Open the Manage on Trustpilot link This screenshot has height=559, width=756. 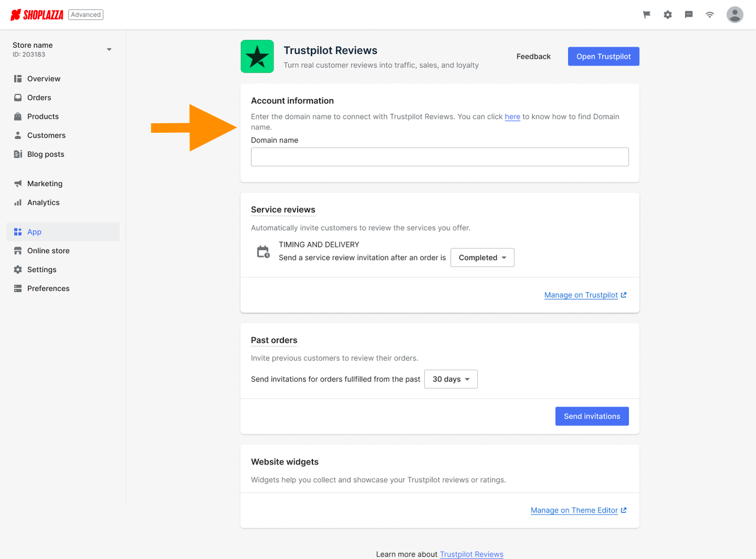coord(581,295)
